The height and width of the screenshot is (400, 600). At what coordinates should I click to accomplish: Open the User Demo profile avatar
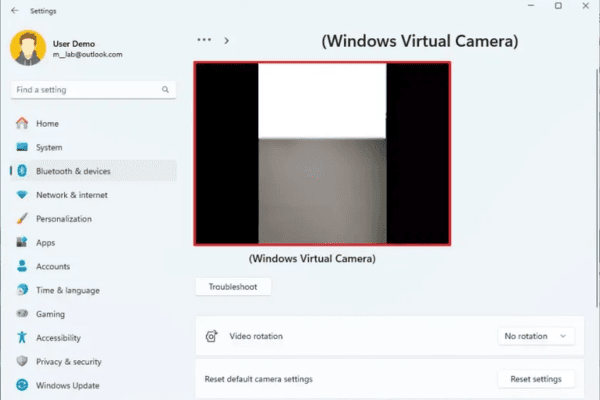(x=28, y=48)
